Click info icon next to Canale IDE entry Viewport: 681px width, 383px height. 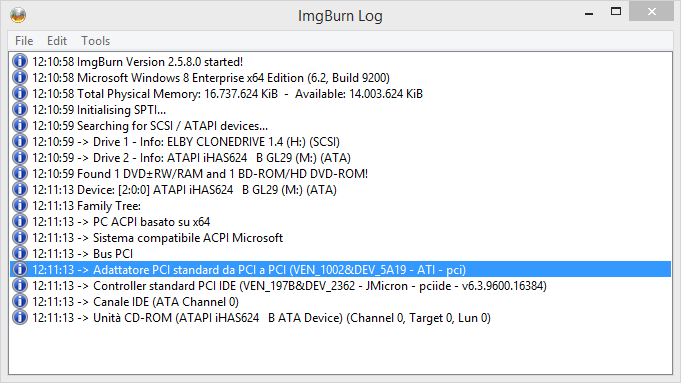(20, 302)
